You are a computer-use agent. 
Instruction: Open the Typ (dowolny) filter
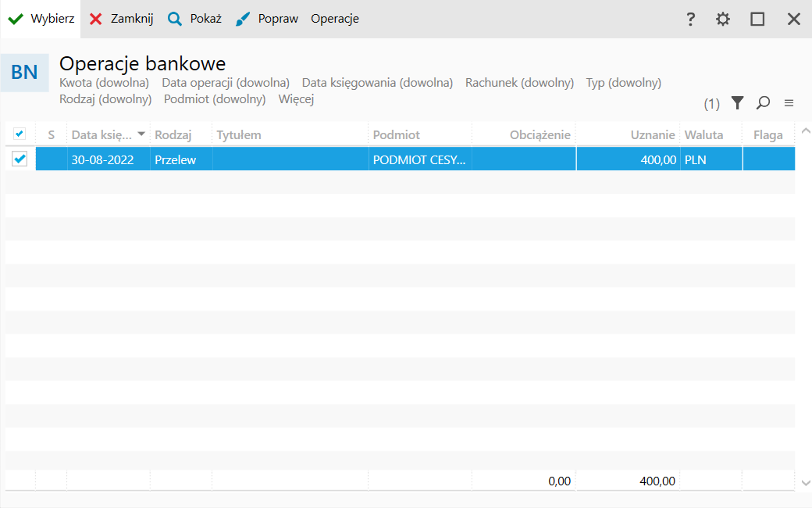pyautogui.click(x=624, y=83)
